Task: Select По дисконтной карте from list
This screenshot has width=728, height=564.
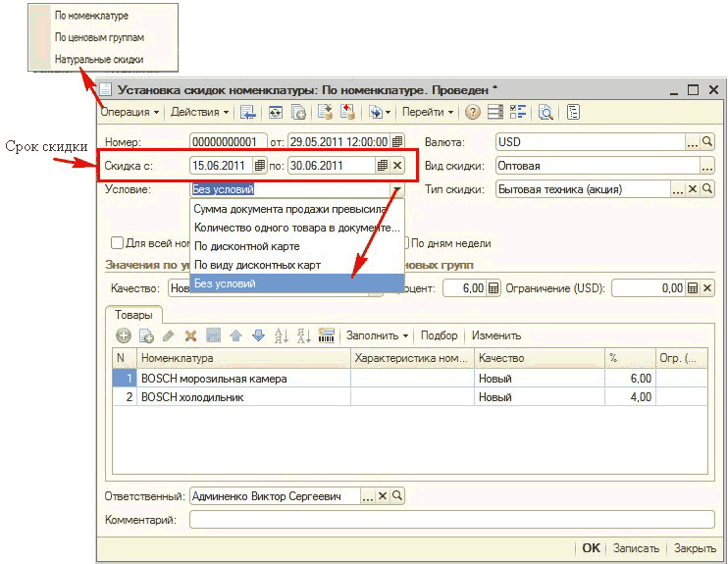Action: 246,246
